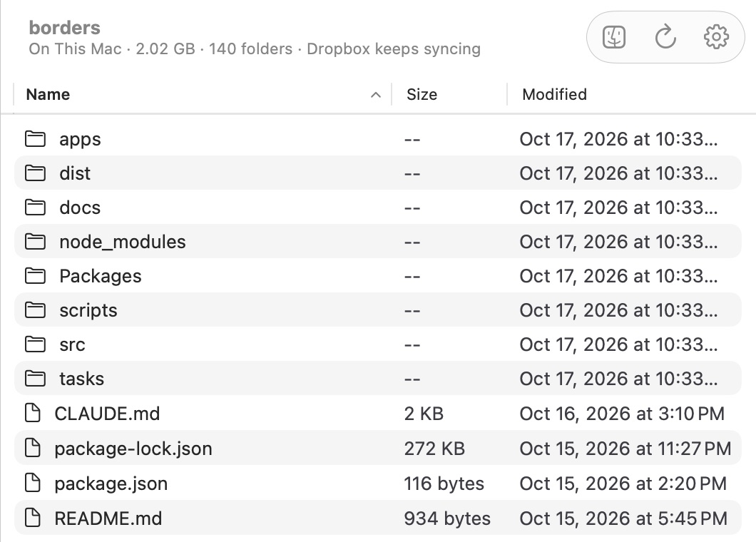Click the apps folder icon
756x542 pixels.
35,139
